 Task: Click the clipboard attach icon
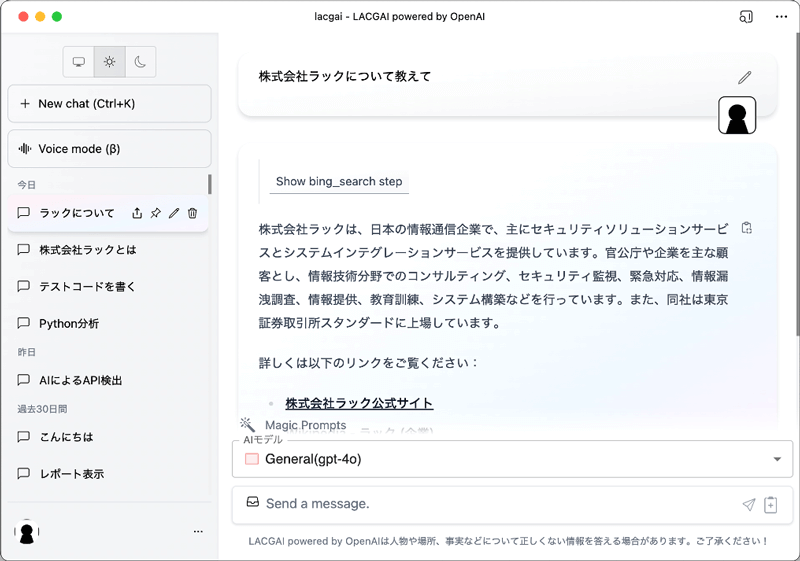point(770,504)
